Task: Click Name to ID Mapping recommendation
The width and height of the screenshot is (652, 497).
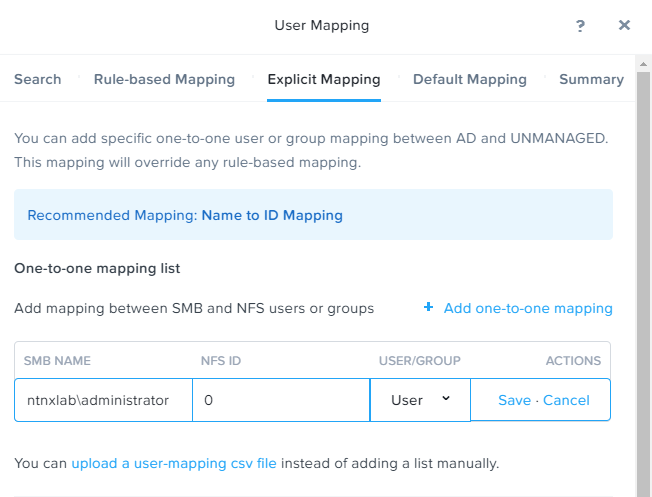Action: click(272, 215)
